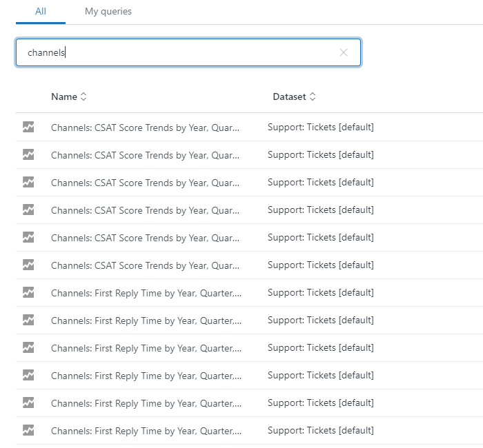
Task: Click chart icon of third CSAT Score Trends query
Action: click(x=28, y=182)
